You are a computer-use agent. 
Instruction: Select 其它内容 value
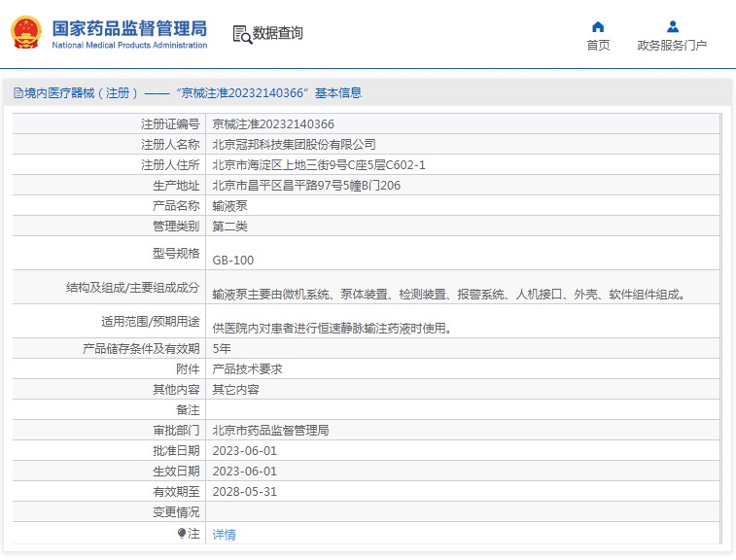click(235, 390)
